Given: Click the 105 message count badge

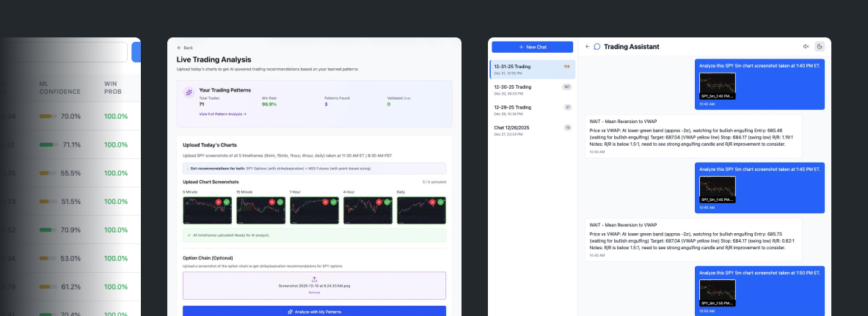Looking at the screenshot, I should (566, 67).
